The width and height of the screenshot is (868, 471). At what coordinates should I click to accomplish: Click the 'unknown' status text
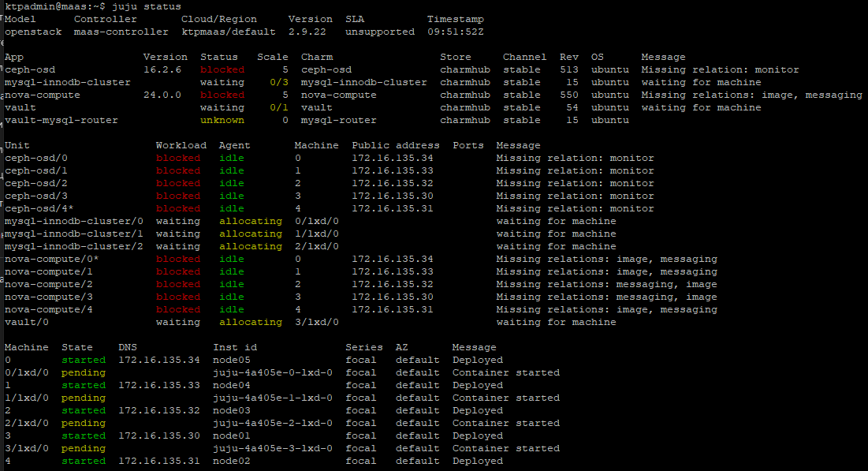tap(222, 120)
